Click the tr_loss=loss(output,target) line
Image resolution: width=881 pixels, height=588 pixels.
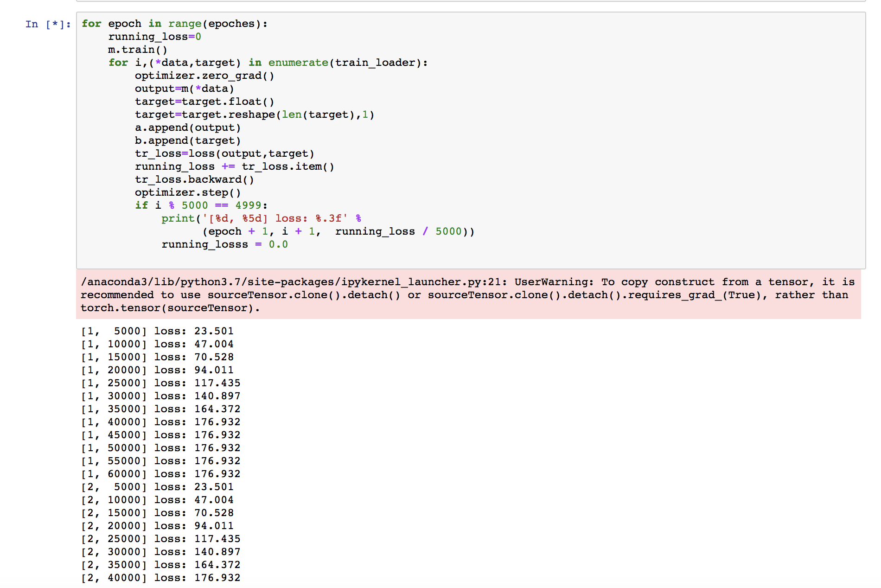224,153
